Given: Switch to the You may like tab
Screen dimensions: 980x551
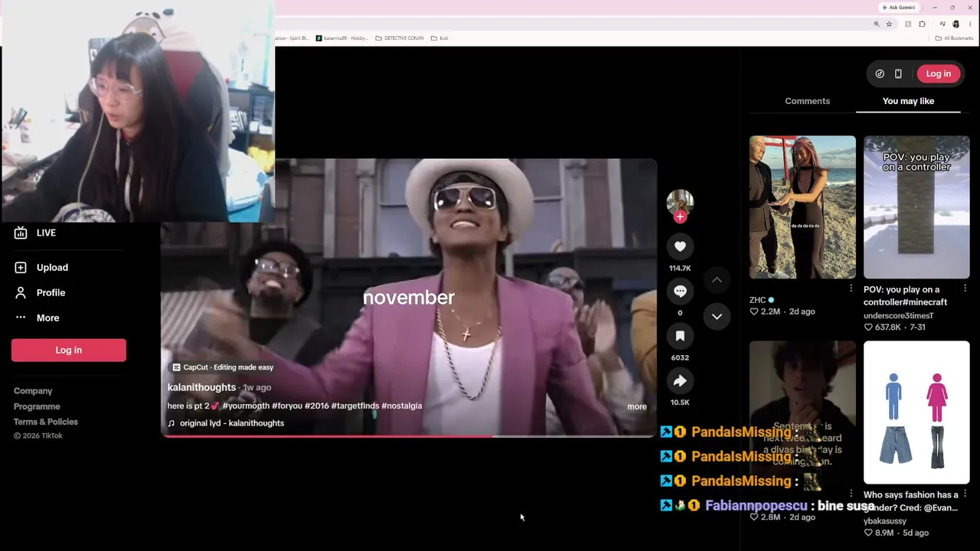Looking at the screenshot, I should tap(908, 101).
